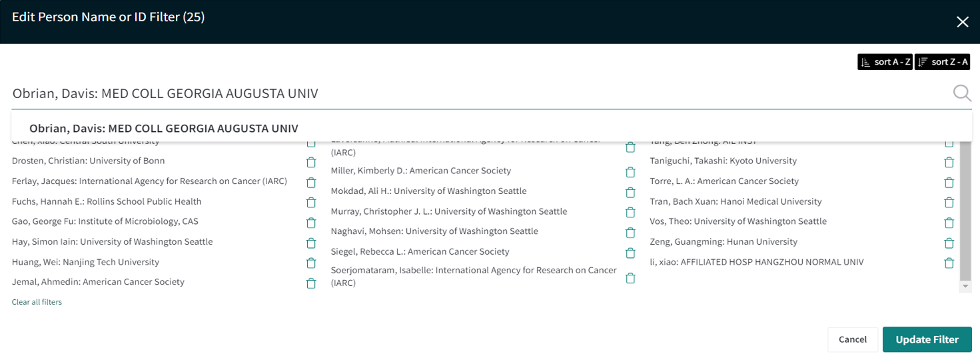Remove the Ferlay, Jacques filter entry
The width and height of the screenshot is (980, 360).
[x=310, y=182]
